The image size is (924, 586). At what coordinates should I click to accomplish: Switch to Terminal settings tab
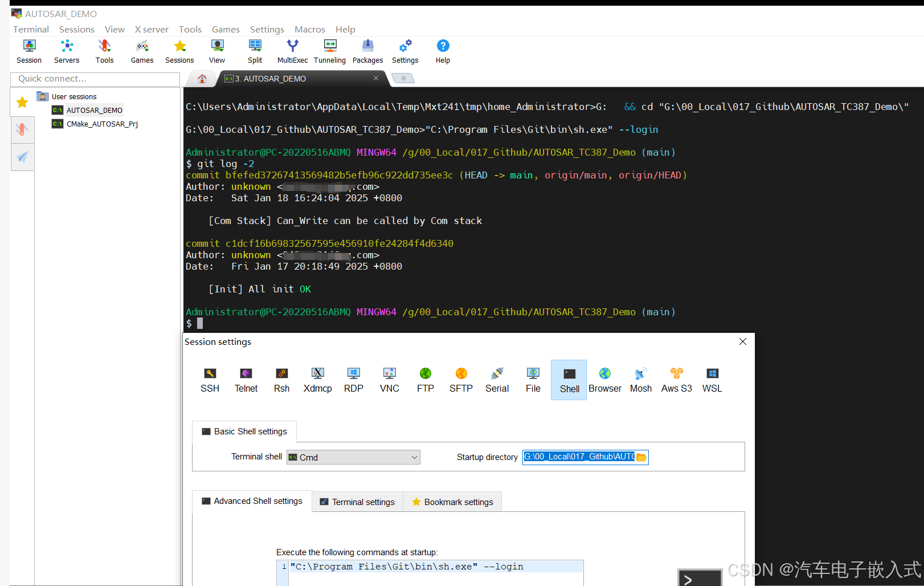(358, 502)
